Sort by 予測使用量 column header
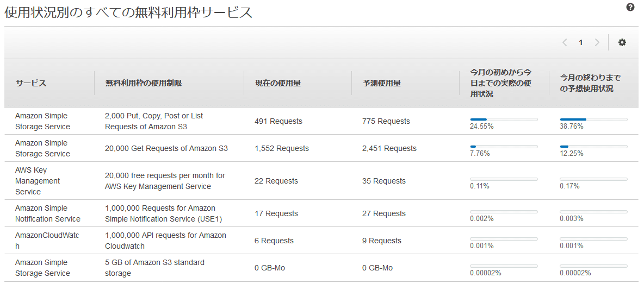 pos(381,83)
